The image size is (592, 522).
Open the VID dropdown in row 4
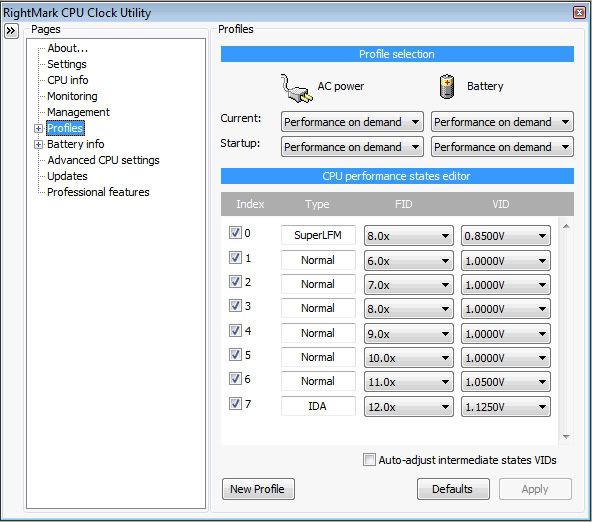[506, 334]
